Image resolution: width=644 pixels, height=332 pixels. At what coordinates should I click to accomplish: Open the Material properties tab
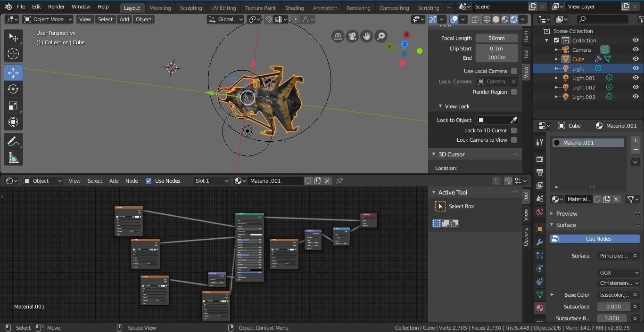coord(540,308)
